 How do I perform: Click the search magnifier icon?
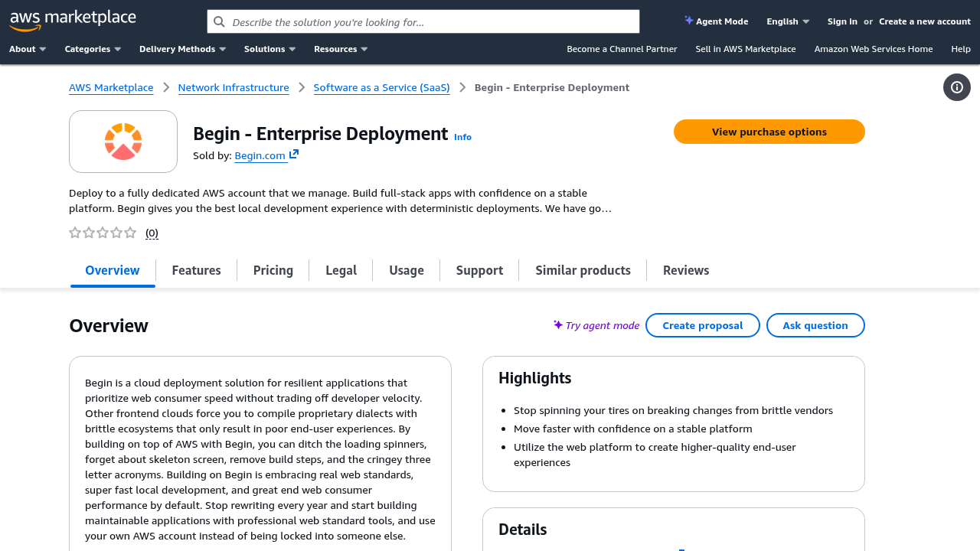[219, 21]
